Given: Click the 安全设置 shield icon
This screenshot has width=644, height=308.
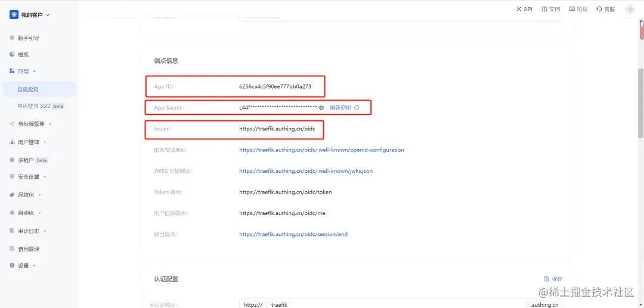Looking at the screenshot, I should (12, 177).
